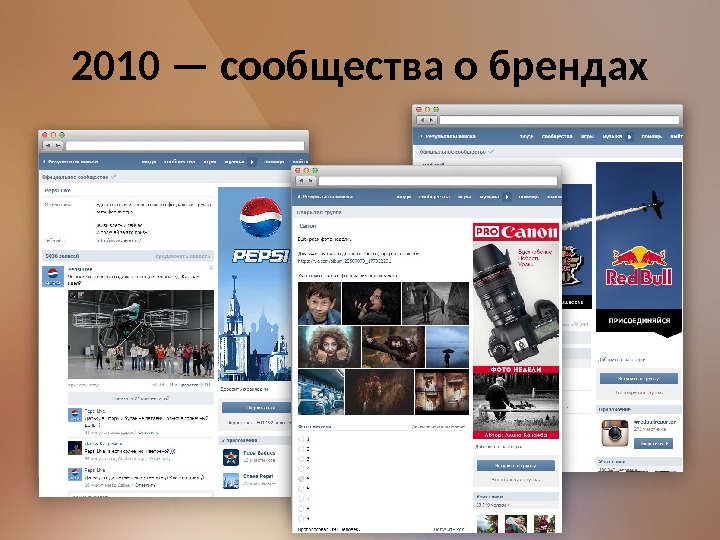Click the back arrow in the Canon browser window
720x540 pixels.
click(301, 180)
